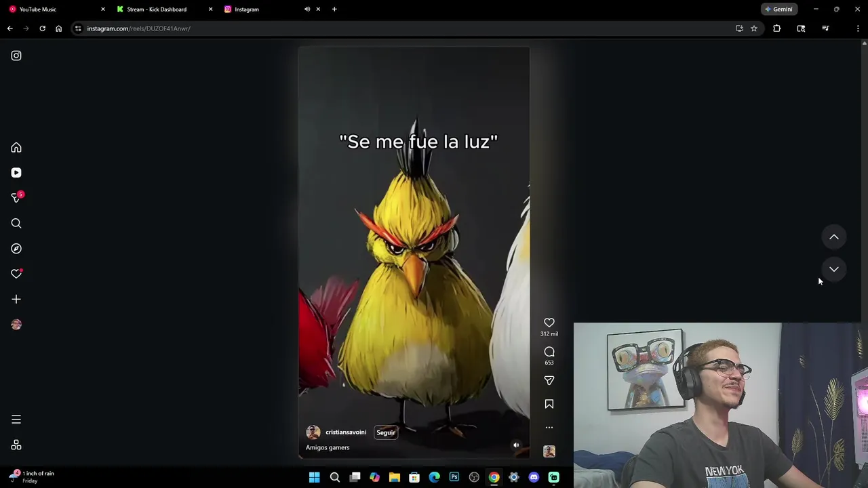This screenshot has height=488, width=868.
Task: Open Photoshop from the taskbar
Action: [x=454, y=477]
